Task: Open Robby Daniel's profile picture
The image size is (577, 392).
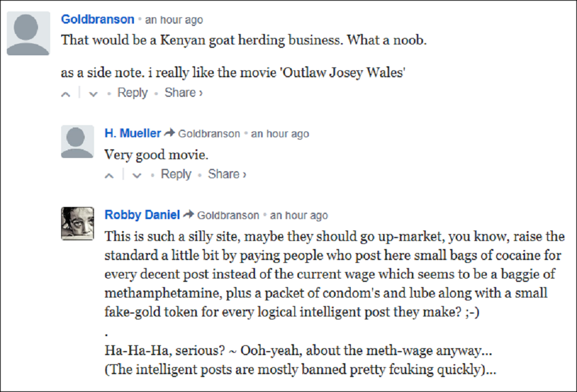Action: [x=77, y=223]
